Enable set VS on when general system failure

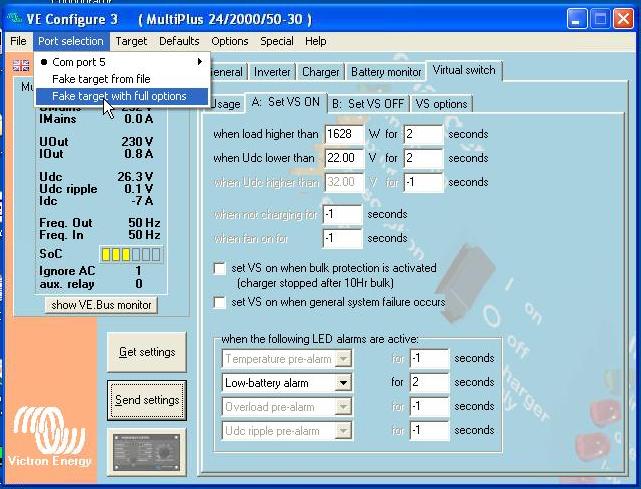220,303
